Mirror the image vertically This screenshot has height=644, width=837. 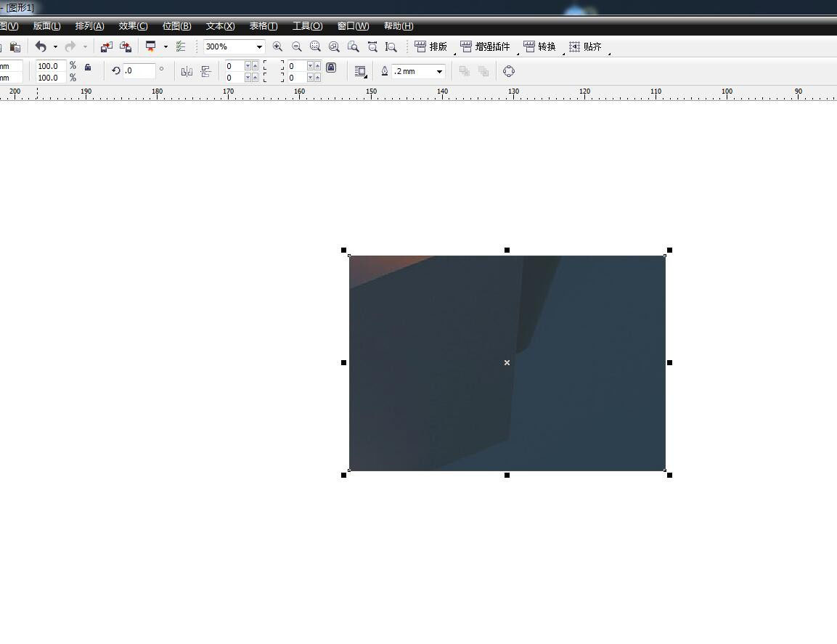click(x=205, y=71)
